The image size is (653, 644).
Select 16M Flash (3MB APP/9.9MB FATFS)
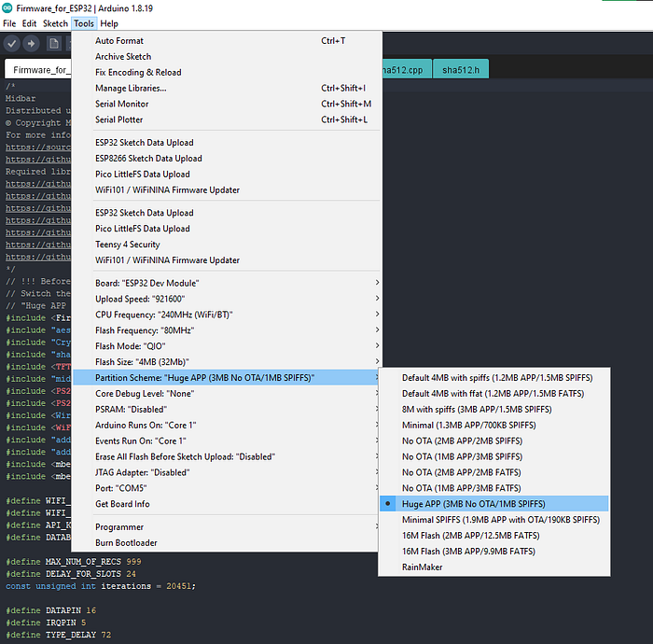click(x=494, y=552)
